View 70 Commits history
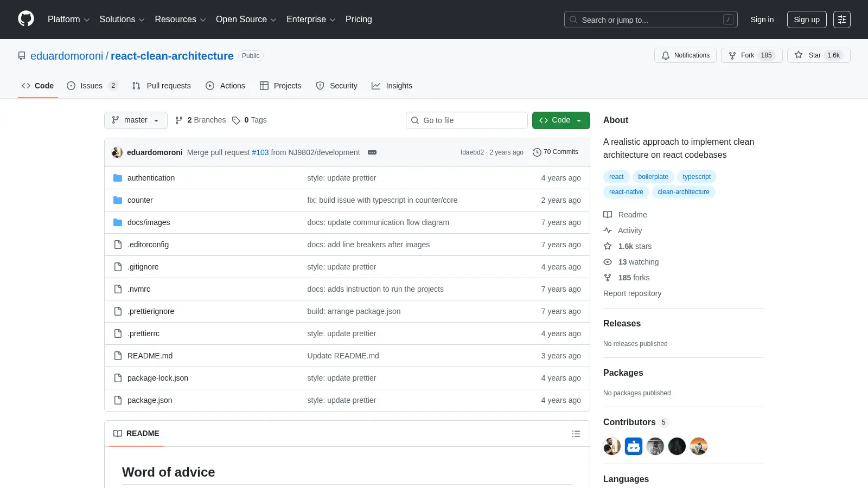This screenshot has width=868, height=488. pos(556,152)
